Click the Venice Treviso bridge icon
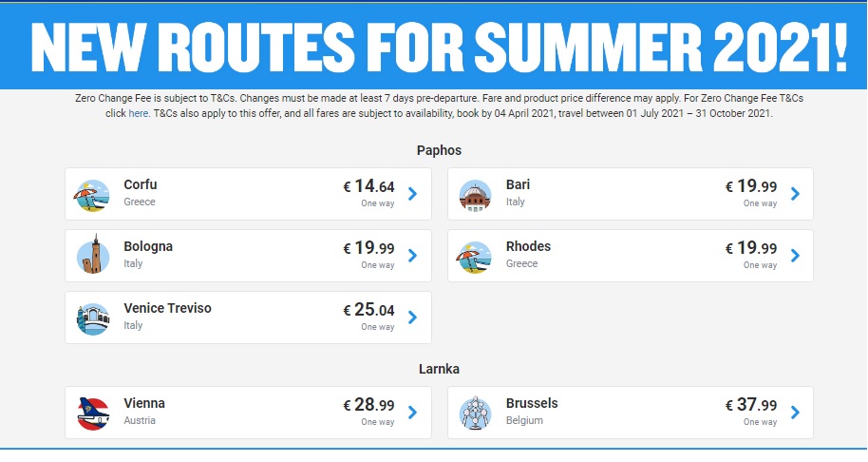Viewport: 868px width, 462px height. coord(92,319)
